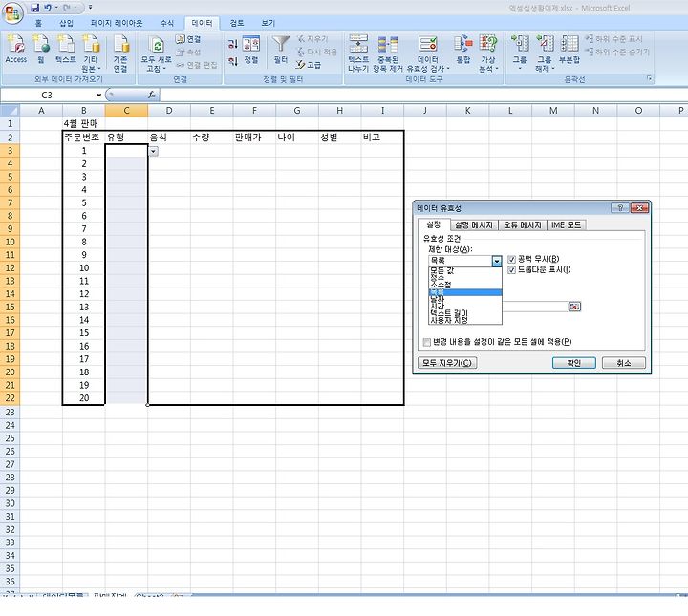Select the 4월 판매 title cell

[83, 124]
